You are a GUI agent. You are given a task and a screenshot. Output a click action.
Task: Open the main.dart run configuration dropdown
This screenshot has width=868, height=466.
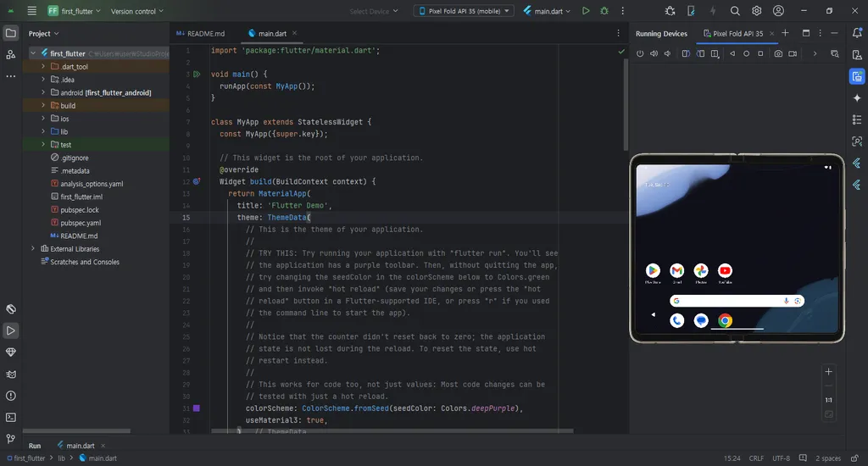point(547,11)
